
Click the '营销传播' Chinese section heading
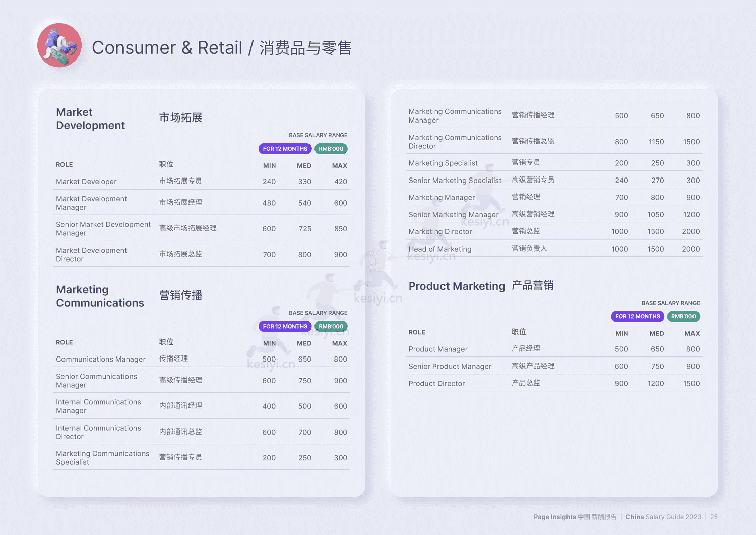[180, 295]
